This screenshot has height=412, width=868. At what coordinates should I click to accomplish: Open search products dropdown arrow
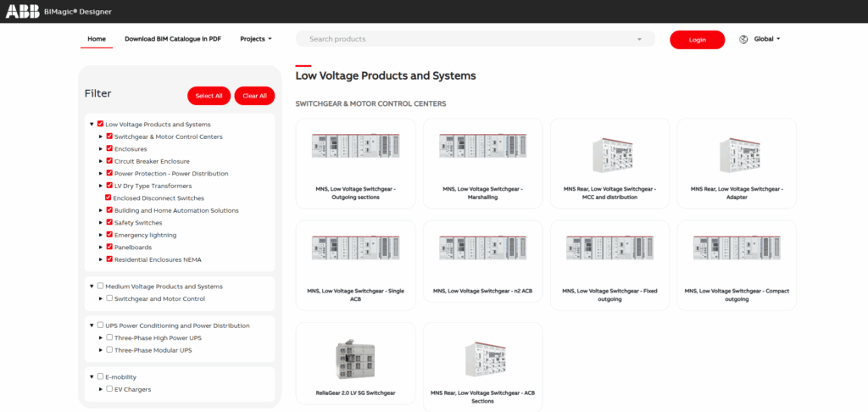pyautogui.click(x=639, y=39)
